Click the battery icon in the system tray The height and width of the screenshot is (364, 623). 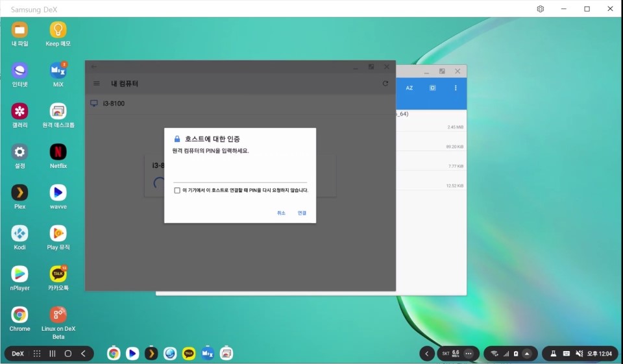[516, 354]
